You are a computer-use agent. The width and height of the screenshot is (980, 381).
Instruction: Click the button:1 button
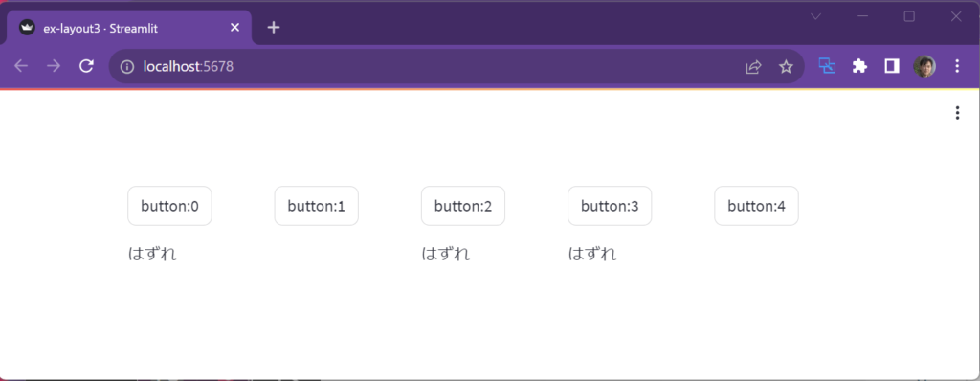pos(316,206)
